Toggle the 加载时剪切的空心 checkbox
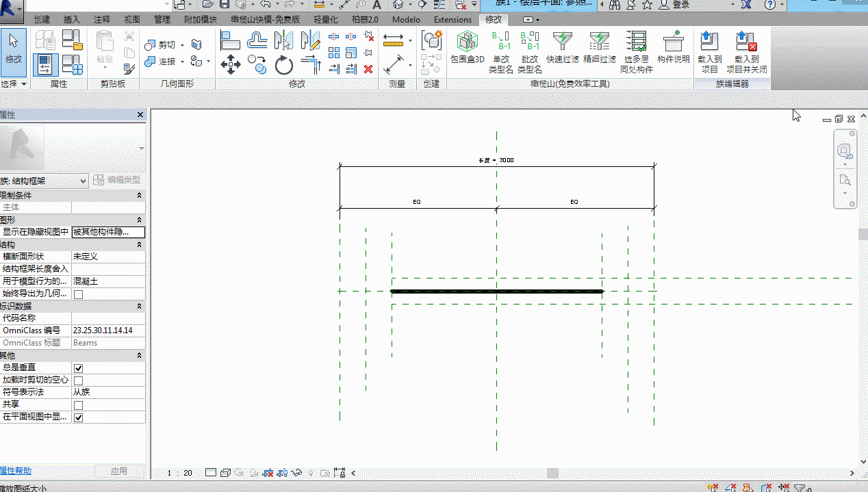Viewport: 868px width, 492px height. (78, 380)
